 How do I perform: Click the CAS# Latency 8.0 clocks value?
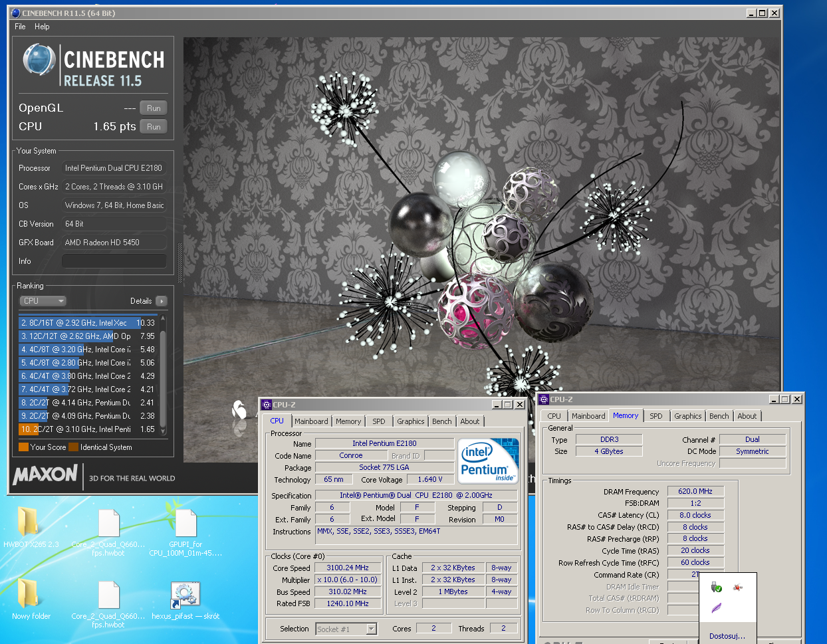pos(695,515)
